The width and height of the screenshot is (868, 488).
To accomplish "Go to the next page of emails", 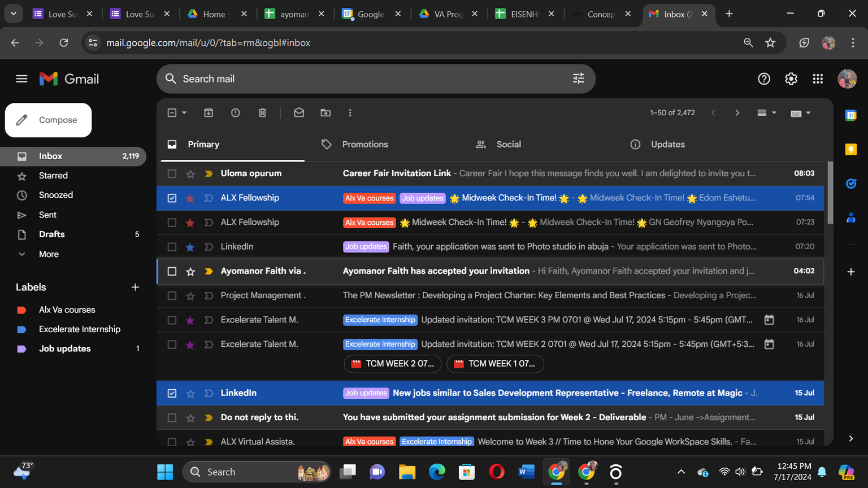I will coord(737,113).
